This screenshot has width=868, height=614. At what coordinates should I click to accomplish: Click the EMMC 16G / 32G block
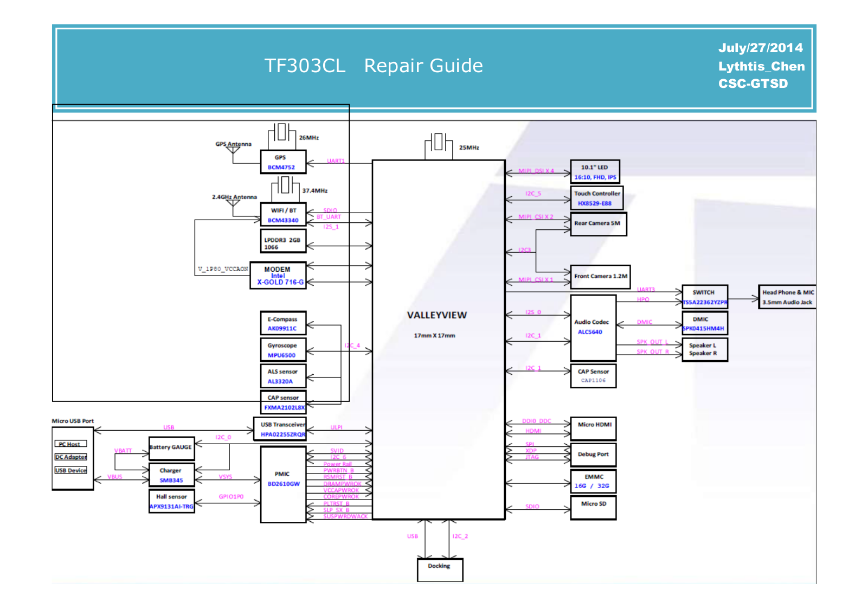tap(593, 481)
